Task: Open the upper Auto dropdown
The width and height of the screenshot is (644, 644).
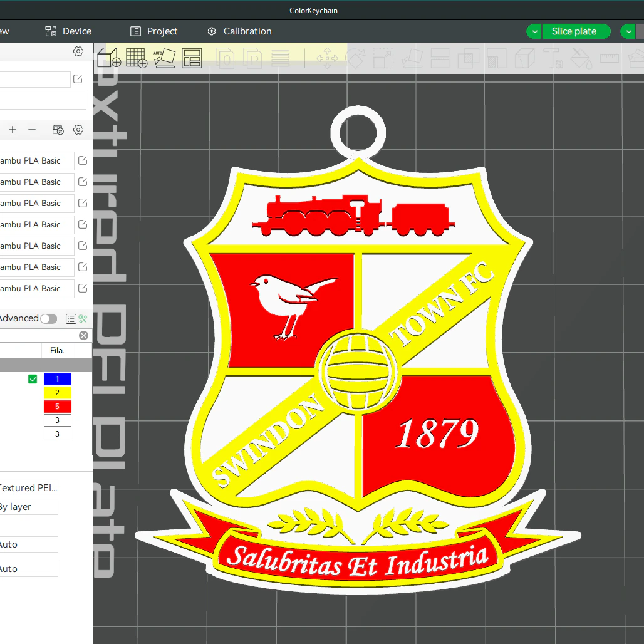Action: coord(29,544)
